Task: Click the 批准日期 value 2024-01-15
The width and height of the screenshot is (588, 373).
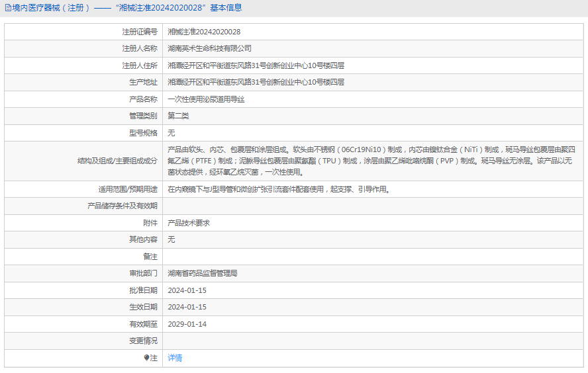Action: click(x=187, y=290)
